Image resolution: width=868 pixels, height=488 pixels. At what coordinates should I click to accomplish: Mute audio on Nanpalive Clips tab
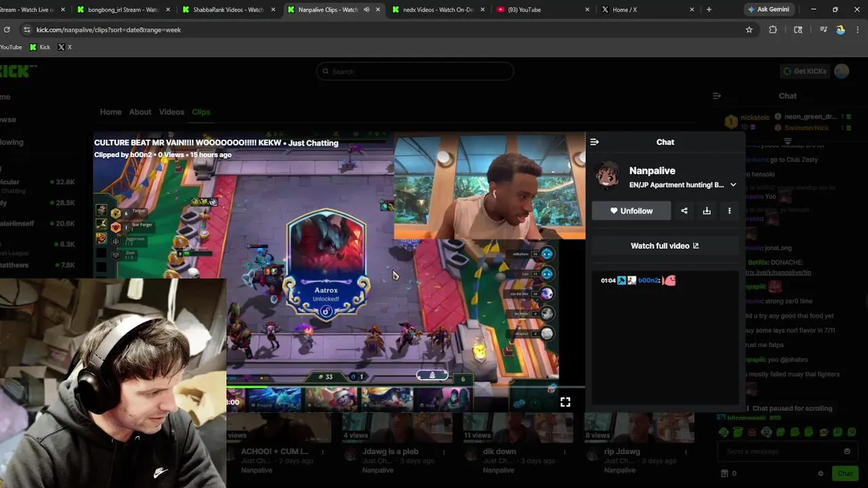(366, 9)
